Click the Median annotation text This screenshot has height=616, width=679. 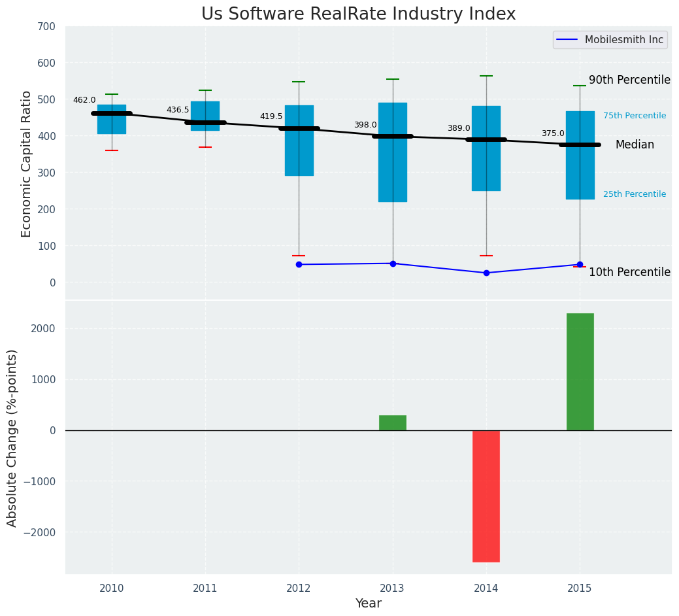click(x=634, y=145)
